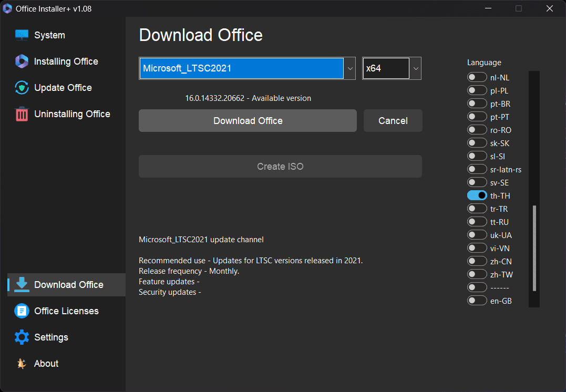Turn on zh-TW language toggle
This screenshot has height=392, width=566.
coord(477,274)
